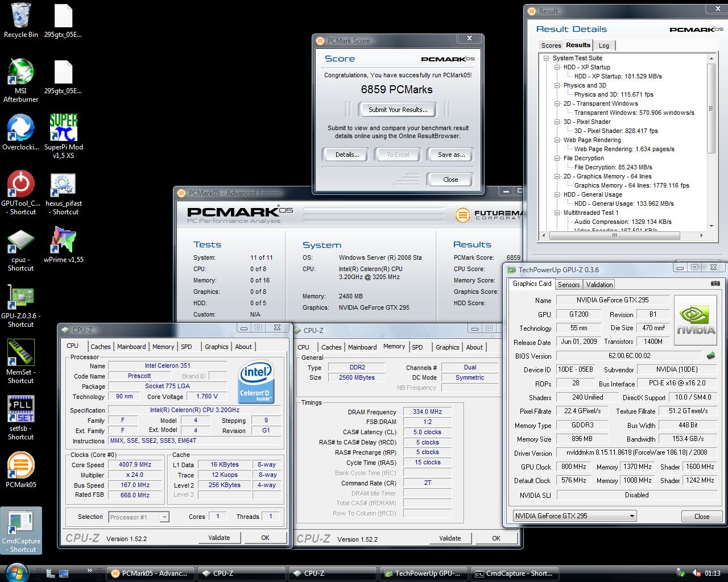This screenshot has width=728, height=582.
Task: Close the PCMark Score dialog
Action: point(450,180)
